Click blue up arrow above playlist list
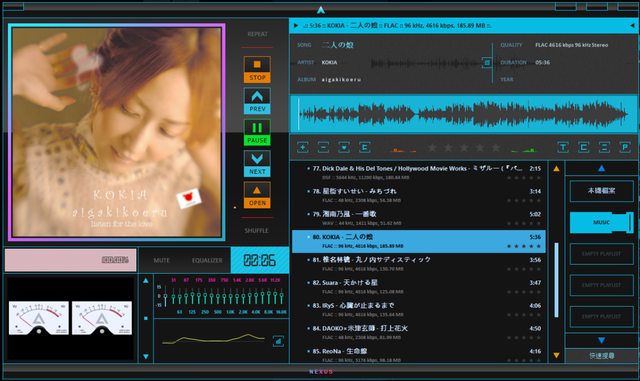This screenshot has width=640, height=381. click(x=601, y=168)
